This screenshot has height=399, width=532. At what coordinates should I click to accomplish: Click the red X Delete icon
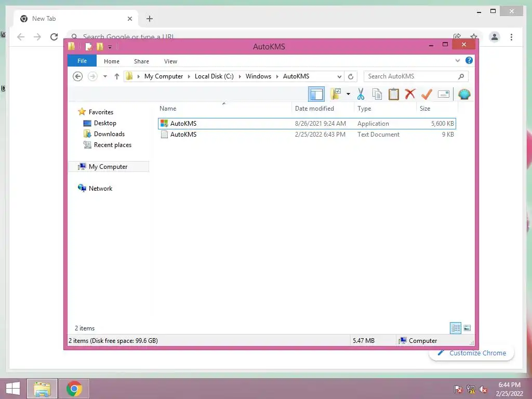tap(410, 94)
